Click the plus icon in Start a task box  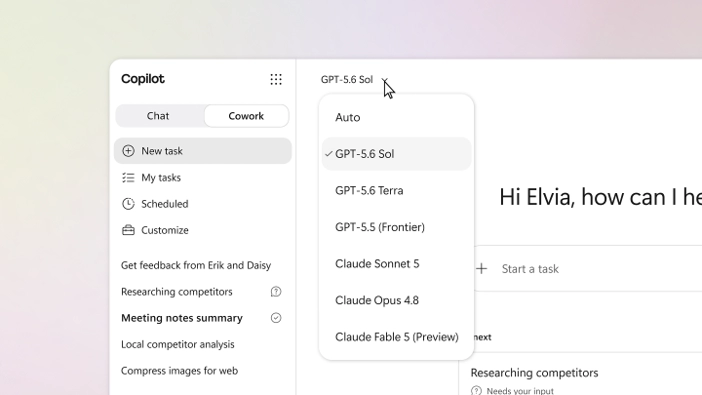tap(481, 269)
